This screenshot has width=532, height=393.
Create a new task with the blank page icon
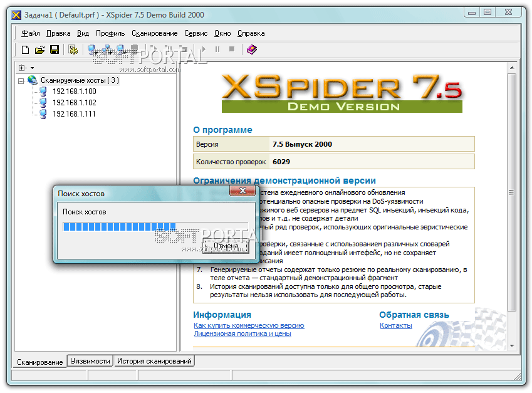25,50
